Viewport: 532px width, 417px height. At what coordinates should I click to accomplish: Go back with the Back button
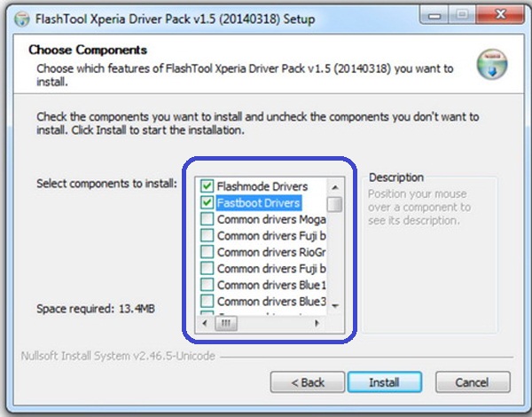click(308, 382)
